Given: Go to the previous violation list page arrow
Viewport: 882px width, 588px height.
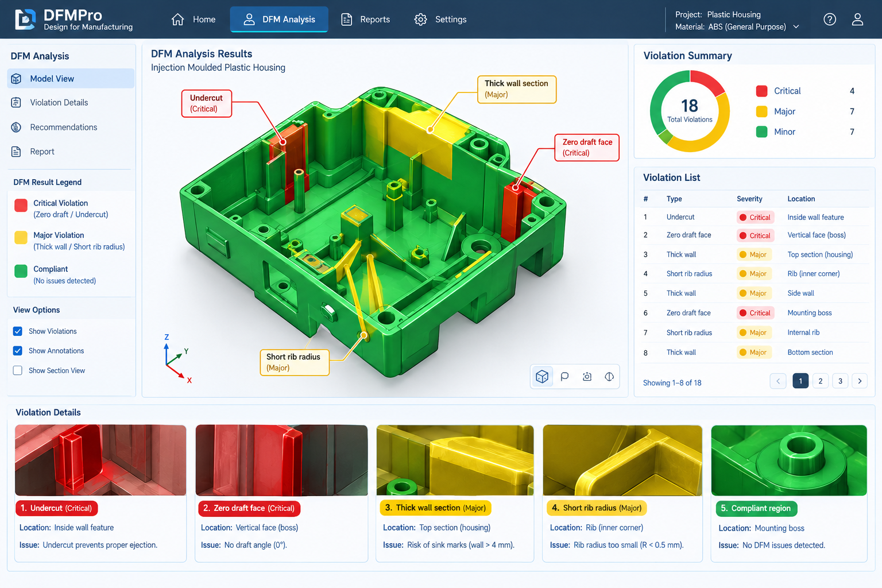Looking at the screenshot, I should 778,381.
